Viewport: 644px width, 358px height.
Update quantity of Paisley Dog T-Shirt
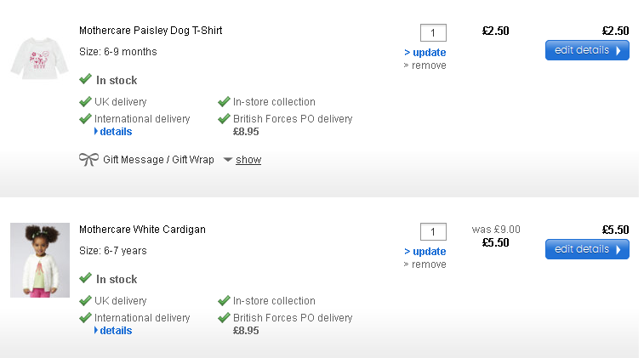pos(425,53)
